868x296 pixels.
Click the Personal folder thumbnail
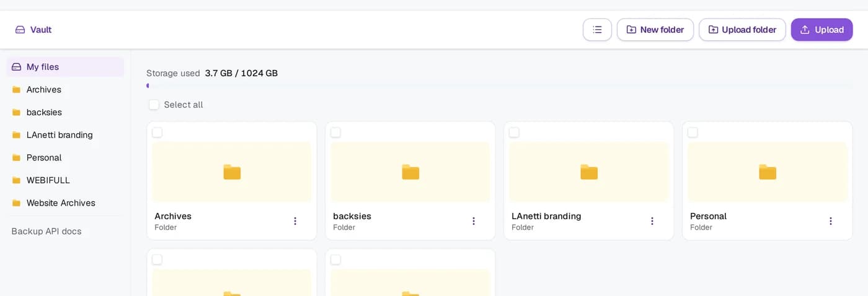(x=768, y=172)
